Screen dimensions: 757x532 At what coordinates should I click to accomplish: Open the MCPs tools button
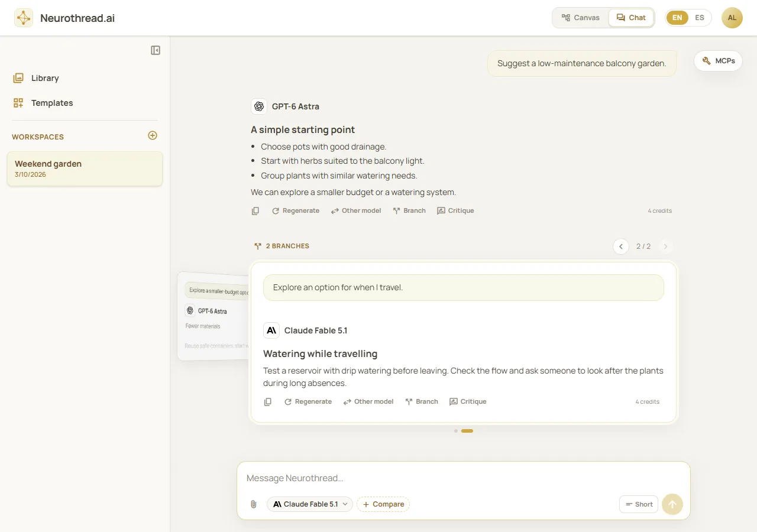718,61
